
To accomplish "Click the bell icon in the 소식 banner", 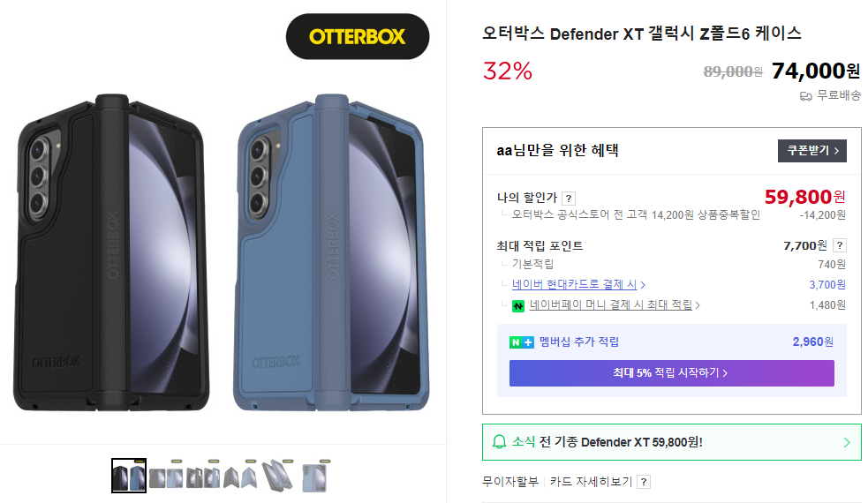I will click(x=500, y=442).
